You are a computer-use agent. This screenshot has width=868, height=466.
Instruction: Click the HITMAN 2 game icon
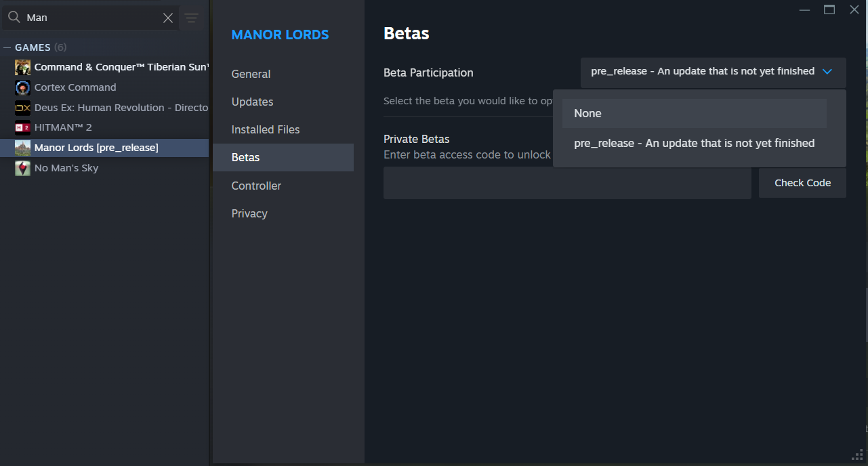tap(23, 127)
